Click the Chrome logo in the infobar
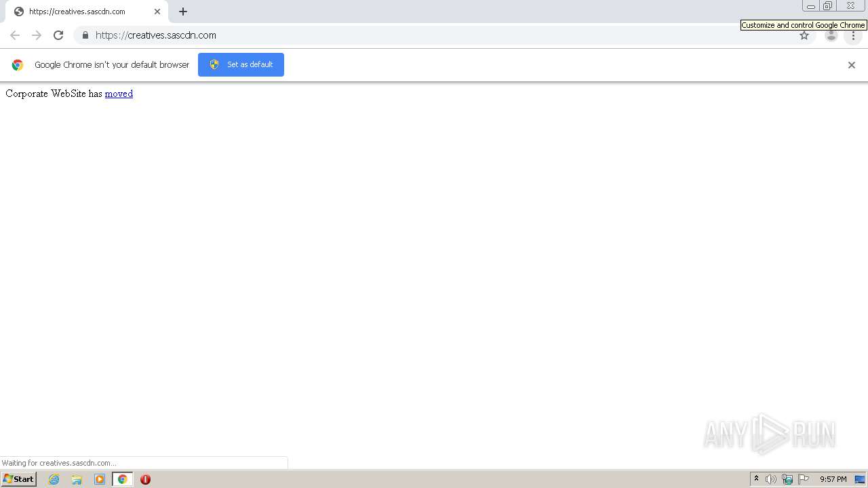This screenshot has width=868, height=488. pyautogui.click(x=18, y=65)
